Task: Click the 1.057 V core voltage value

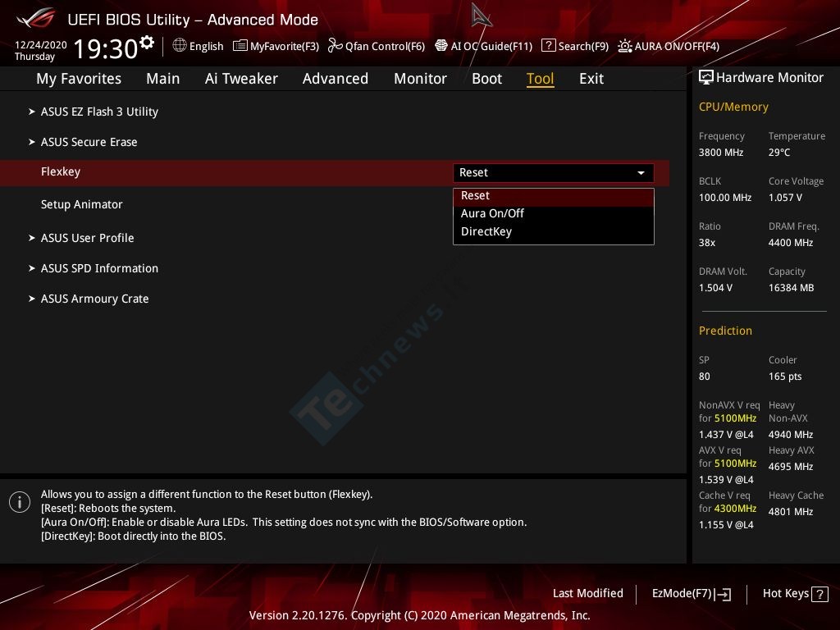Action: point(785,198)
